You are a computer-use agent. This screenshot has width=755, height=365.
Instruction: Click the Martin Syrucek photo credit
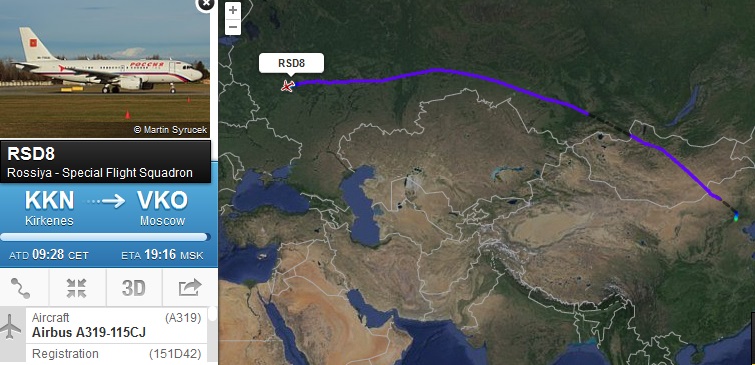tap(170, 130)
